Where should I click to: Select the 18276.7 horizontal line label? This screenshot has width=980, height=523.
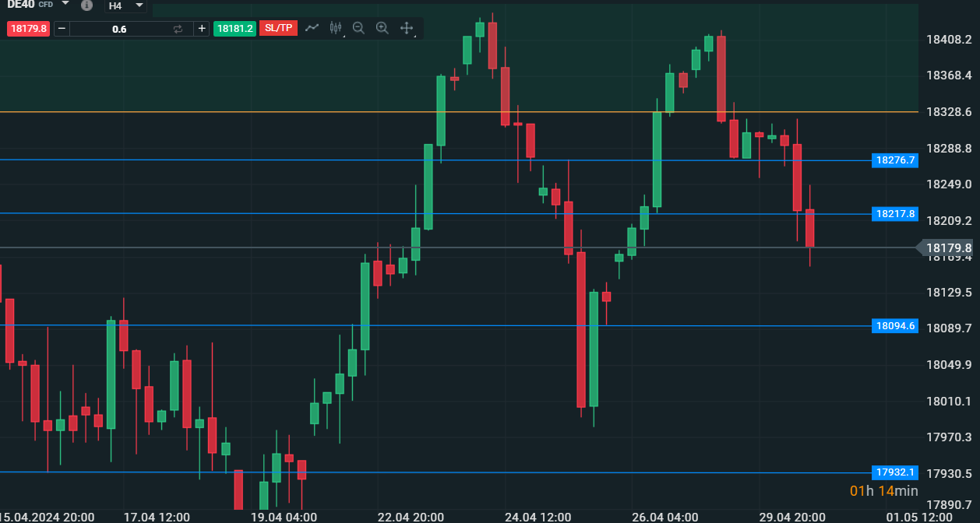895,160
